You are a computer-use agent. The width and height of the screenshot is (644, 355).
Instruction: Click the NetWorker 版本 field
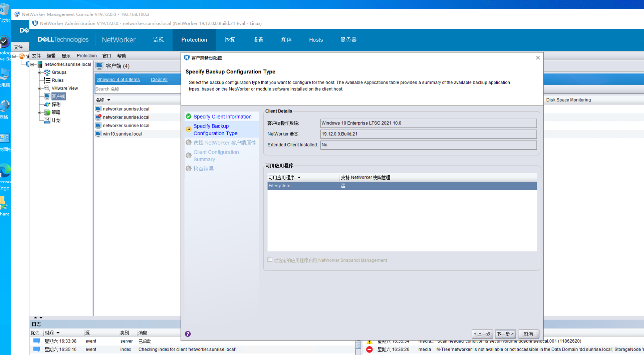tap(428, 134)
